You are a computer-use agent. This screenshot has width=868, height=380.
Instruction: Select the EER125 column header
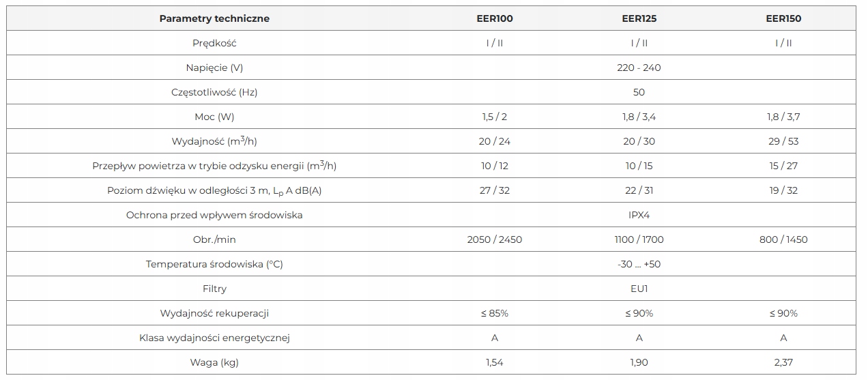pos(639,18)
